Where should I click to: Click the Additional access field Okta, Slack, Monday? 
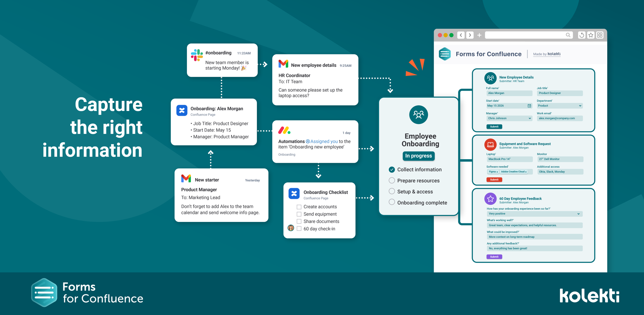[x=560, y=172]
